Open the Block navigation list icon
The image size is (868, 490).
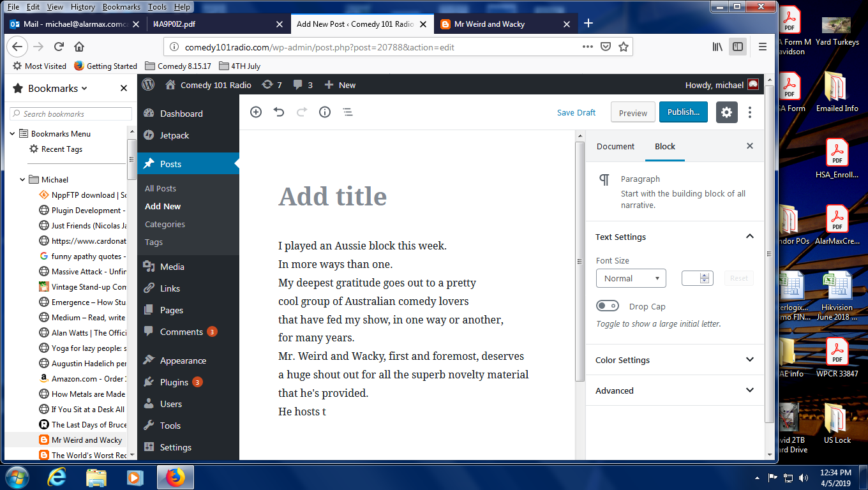pyautogui.click(x=348, y=112)
